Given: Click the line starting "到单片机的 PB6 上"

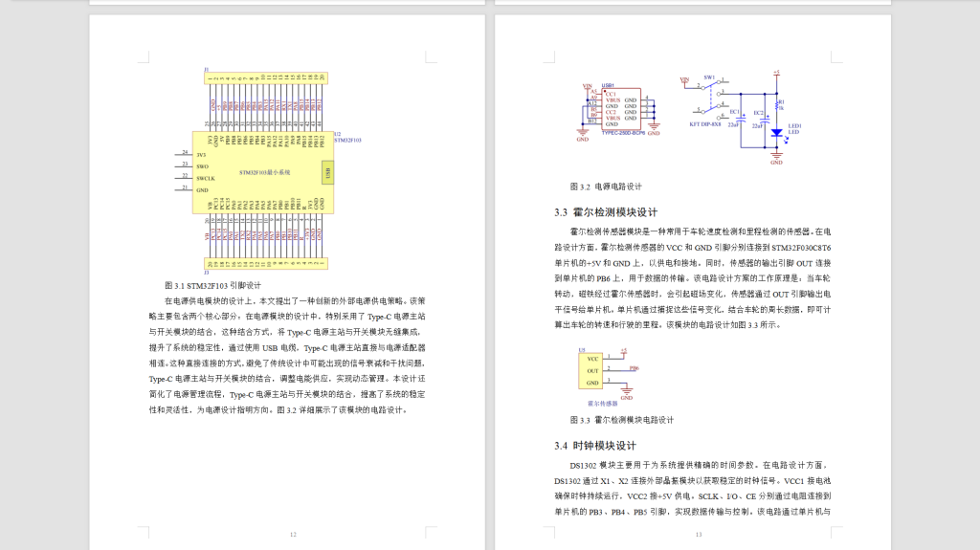Looking at the screenshot, I should (x=693, y=278).
